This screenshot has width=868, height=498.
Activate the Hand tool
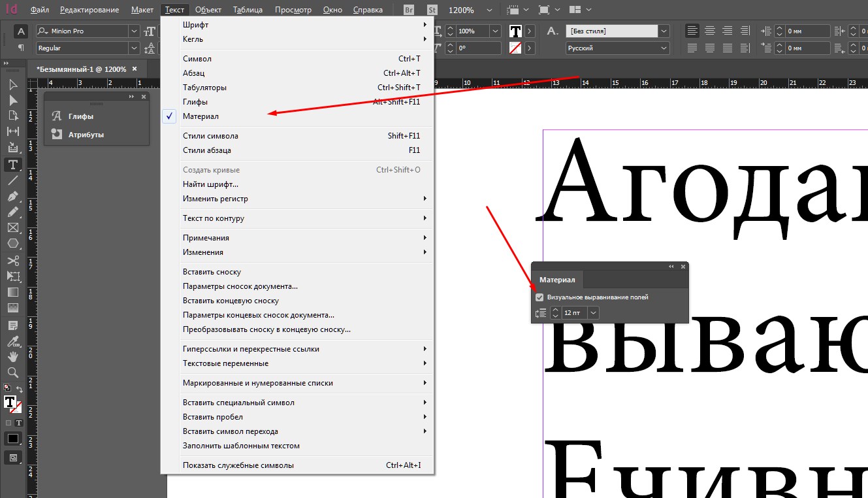coord(12,356)
